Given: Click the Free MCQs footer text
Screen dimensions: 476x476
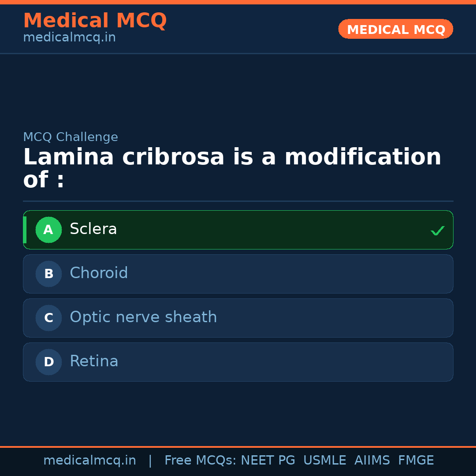Looking at the screenshot, I should (x=200, y=461).
